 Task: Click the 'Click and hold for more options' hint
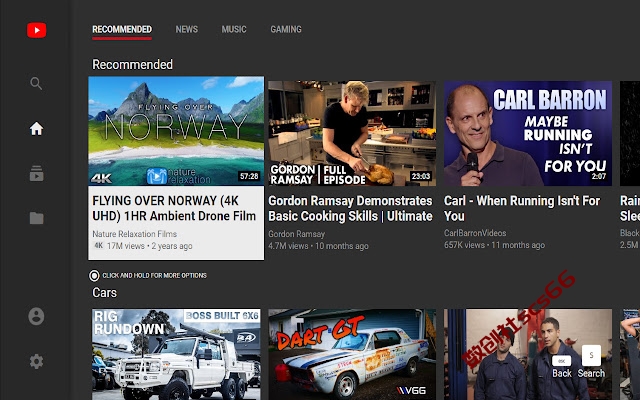tap(148, 276)
